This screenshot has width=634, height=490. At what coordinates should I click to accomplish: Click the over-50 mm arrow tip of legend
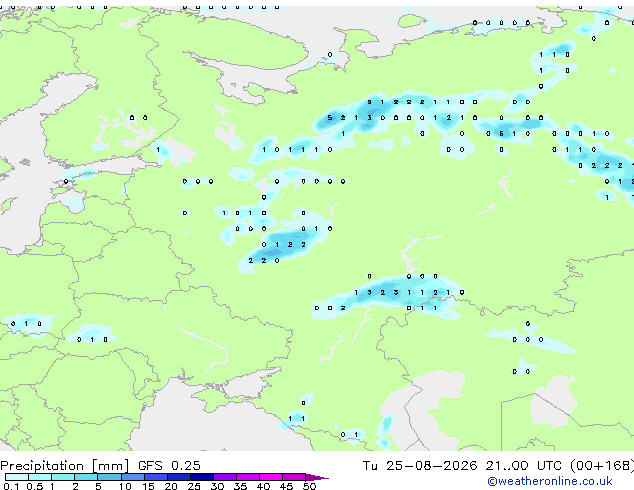[317, 478]
